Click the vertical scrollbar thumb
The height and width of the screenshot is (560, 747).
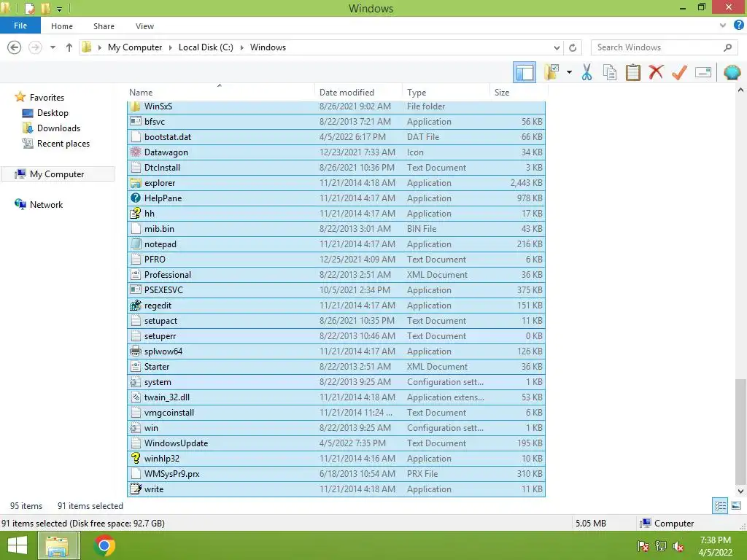click(740, 431)
